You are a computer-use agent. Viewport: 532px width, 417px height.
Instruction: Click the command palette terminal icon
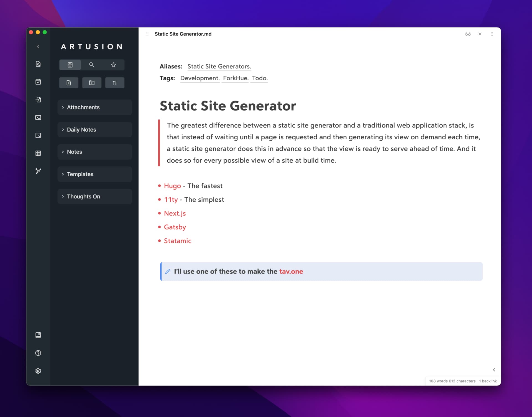38,117
